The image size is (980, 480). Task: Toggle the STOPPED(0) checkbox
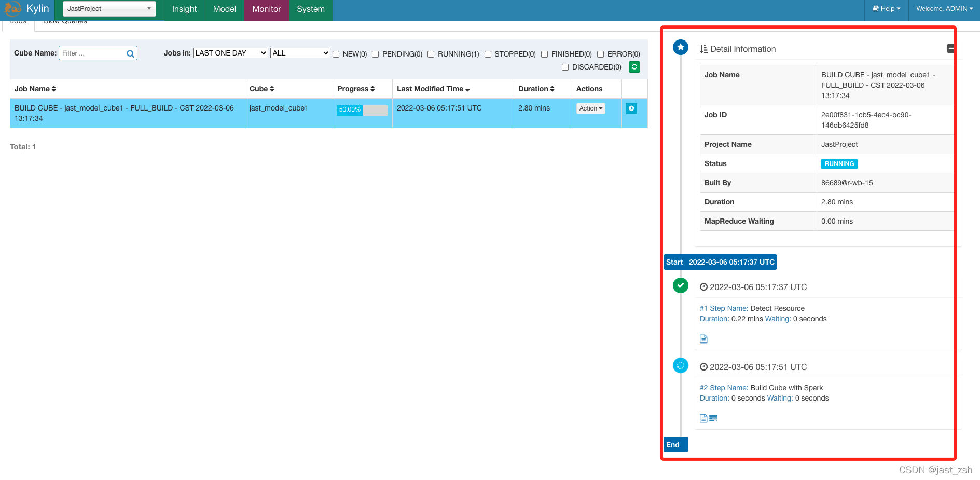tap(488, 54)
